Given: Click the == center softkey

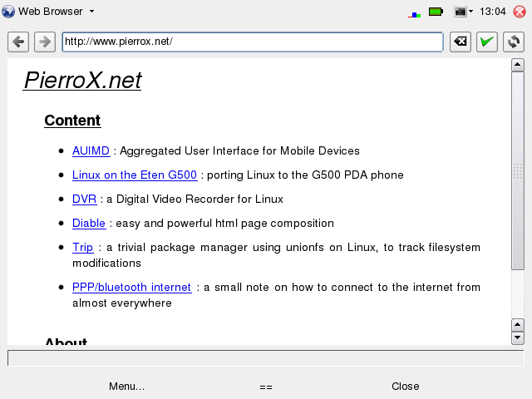Looking at the screenshot, I should (x=266, y=387).
